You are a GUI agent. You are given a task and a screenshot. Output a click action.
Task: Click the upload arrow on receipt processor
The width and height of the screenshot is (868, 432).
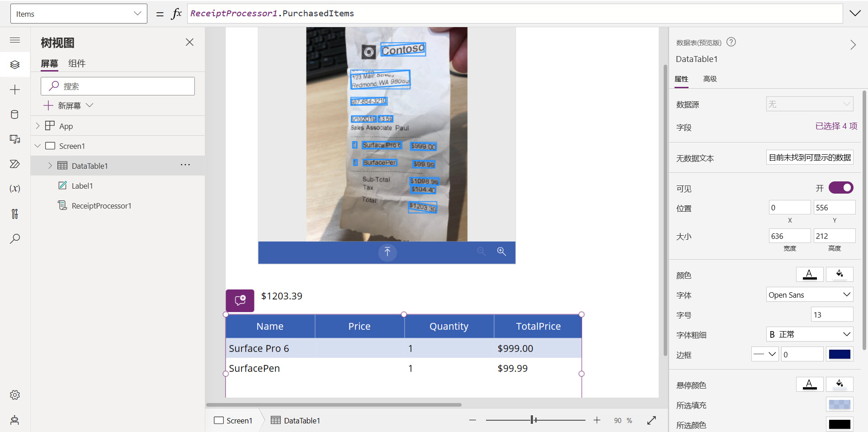coord(387,252)
